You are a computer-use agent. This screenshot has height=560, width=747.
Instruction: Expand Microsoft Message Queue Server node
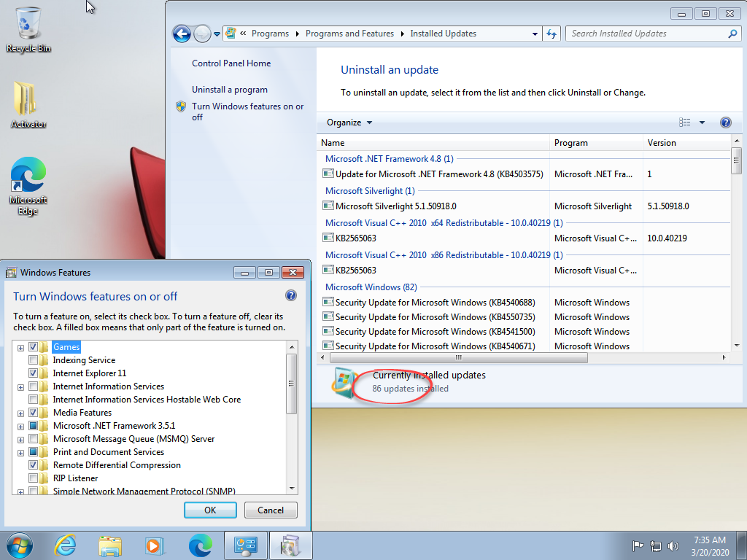coord(20,440)
